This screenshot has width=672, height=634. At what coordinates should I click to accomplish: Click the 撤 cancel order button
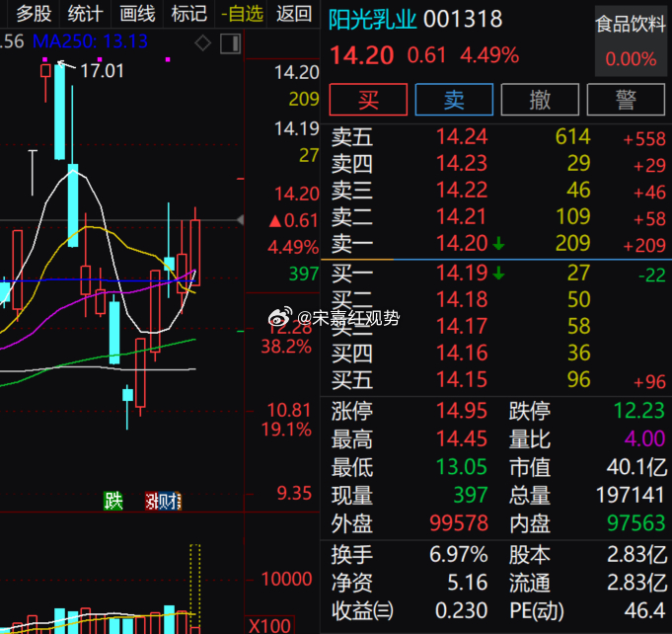[x=540, y=100]
